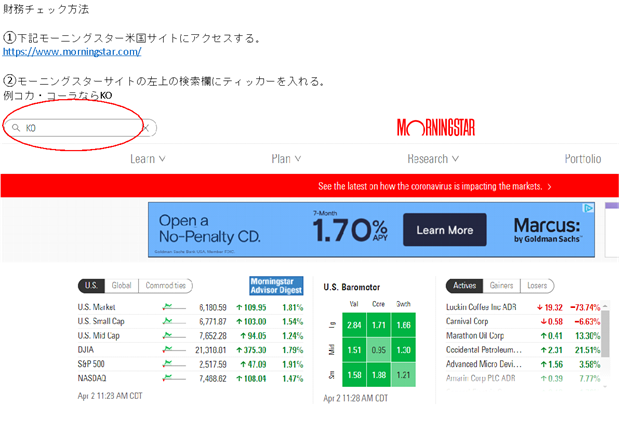Click the mid core barometer cell 0.95
Viewport: 624px width, 432px height.
(379, 350)
